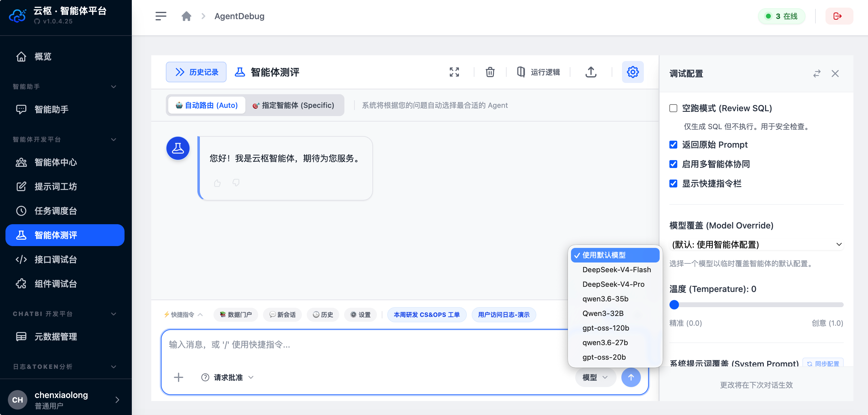Viewport: 868px width, 415px height.
Task: Uncheck 返回原始 Prompt checkbox
Action: click(673, 145)
